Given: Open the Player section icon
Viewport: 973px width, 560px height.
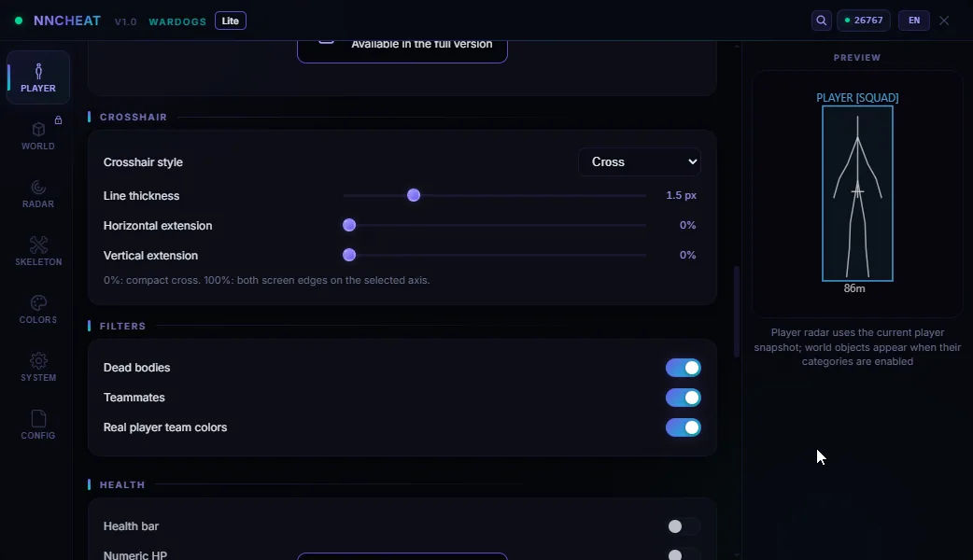Looking at the screenshot, I should 38,71.
